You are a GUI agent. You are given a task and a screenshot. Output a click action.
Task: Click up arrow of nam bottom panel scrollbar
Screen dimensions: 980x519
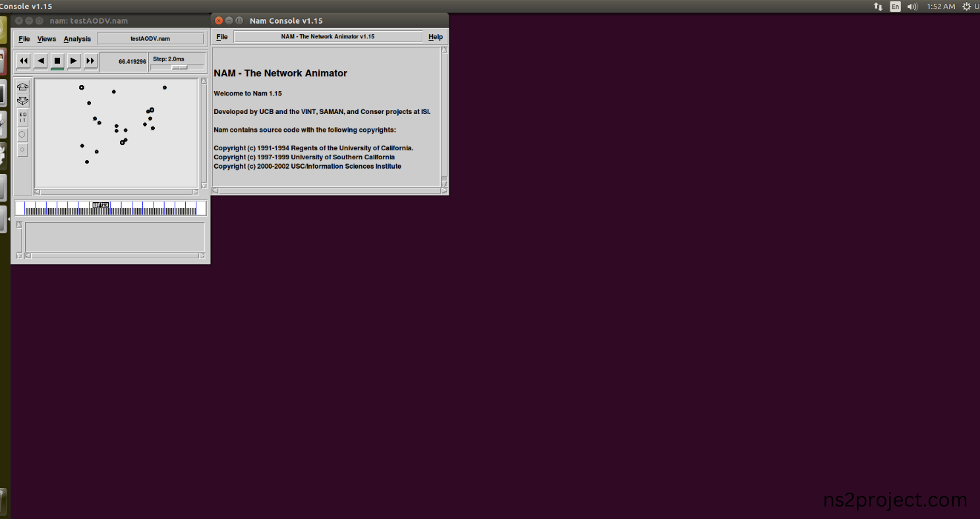tap(19, 225)
